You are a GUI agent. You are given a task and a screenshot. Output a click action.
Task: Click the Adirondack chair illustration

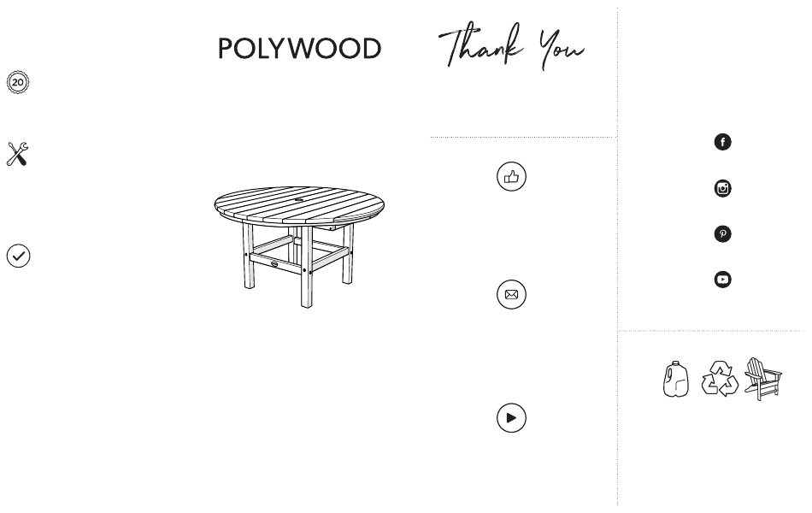coord(762,379)
